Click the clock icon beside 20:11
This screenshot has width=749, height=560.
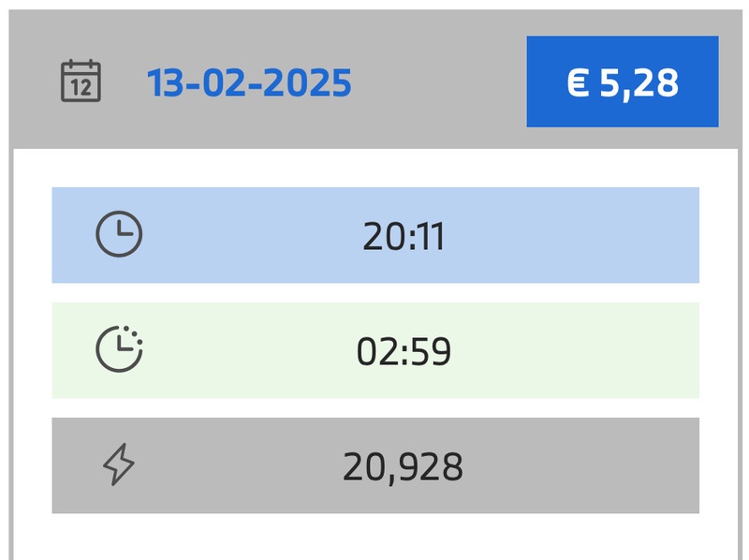[x=119, y=234]
